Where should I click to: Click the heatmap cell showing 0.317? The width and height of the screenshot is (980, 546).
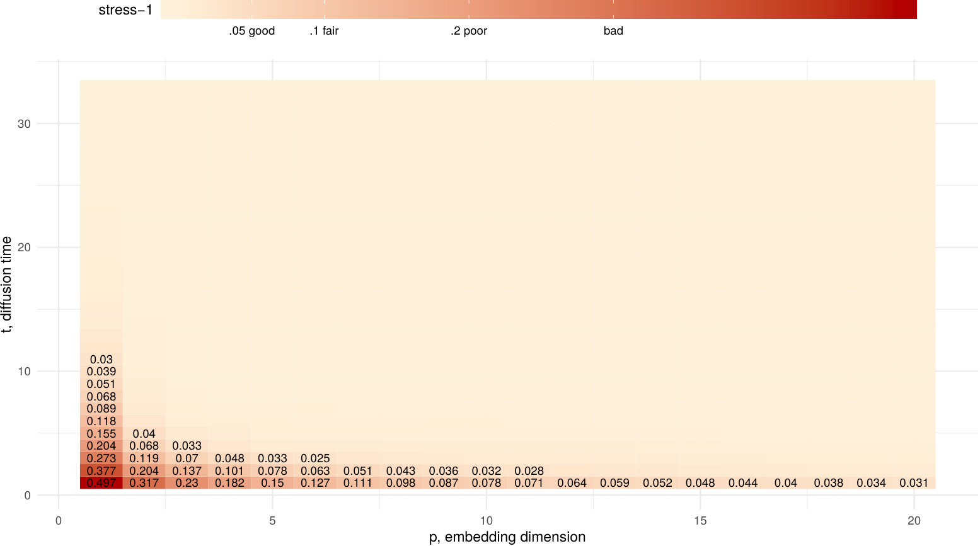[144, 483]
